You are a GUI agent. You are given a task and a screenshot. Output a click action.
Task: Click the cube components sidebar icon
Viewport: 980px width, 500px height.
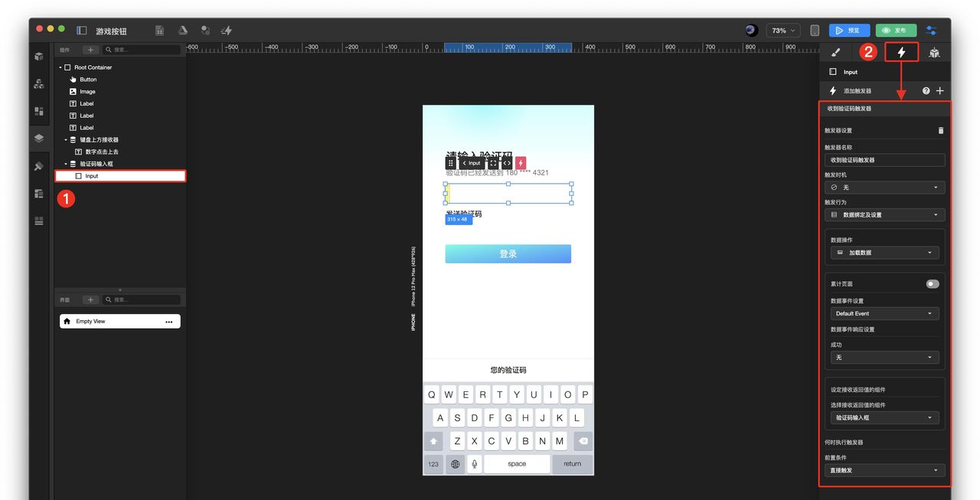(x=39, y=57)
